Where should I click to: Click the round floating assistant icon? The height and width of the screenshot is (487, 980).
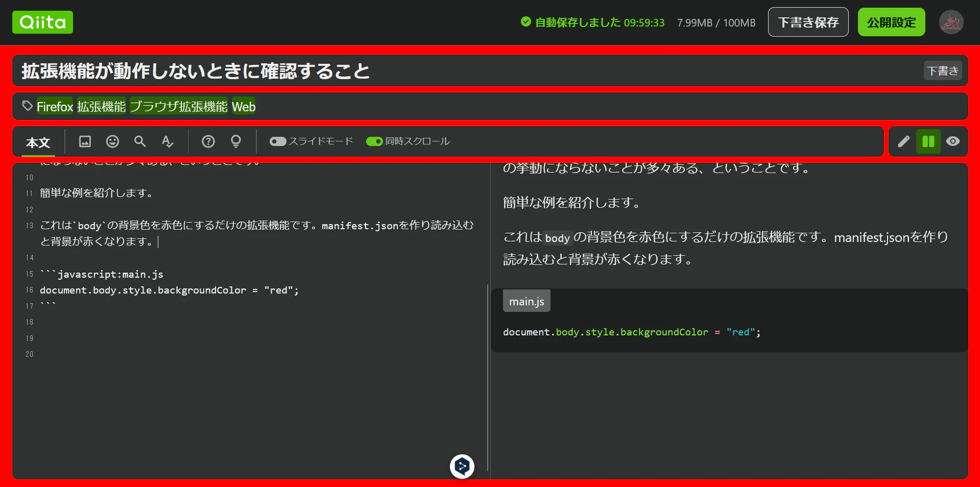pyautogui.click(x=462, y=467)
